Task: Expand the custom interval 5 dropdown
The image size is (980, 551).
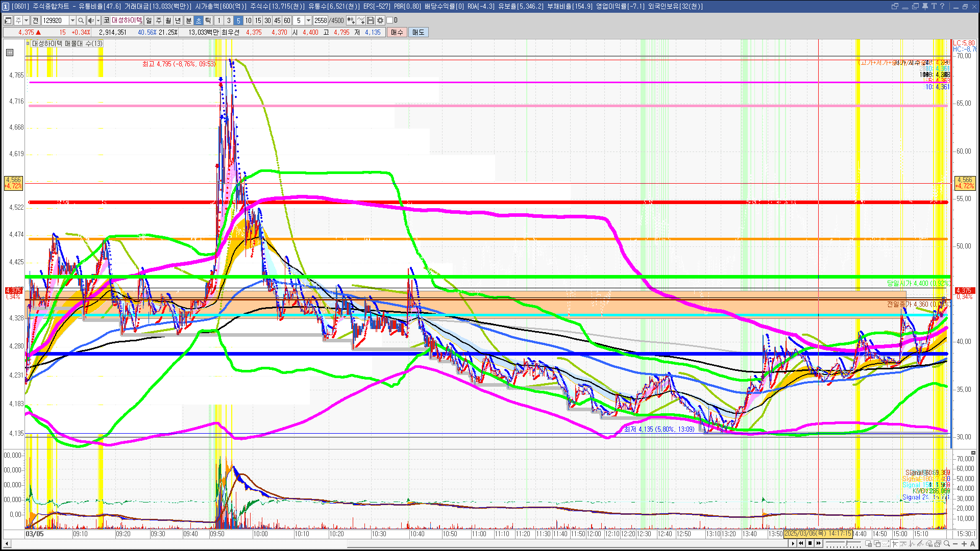Action: tap(308, 20)
